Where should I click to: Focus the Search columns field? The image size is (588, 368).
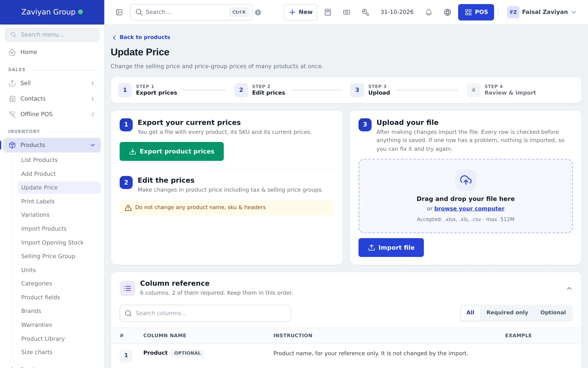[205, 313]
